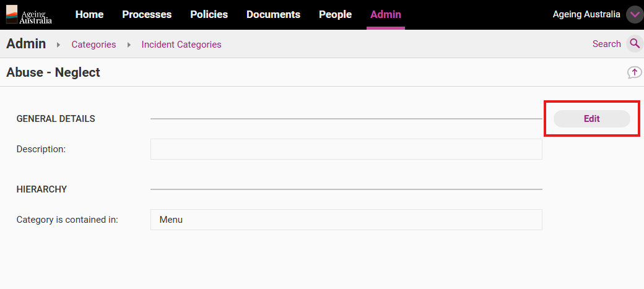Click the Description field
Screen dimensions: 644x289
(x=346, y=149)
